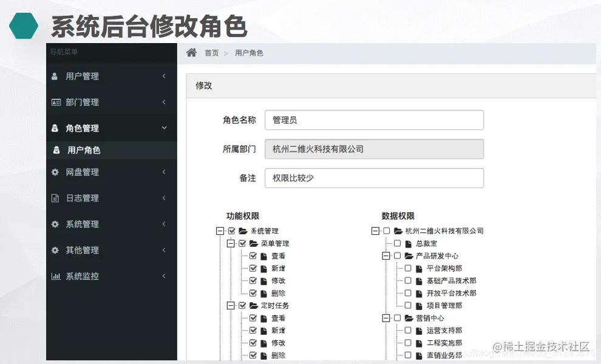Select 修改 label under 定时任务
601x364 pixels.
click(278, 343)
